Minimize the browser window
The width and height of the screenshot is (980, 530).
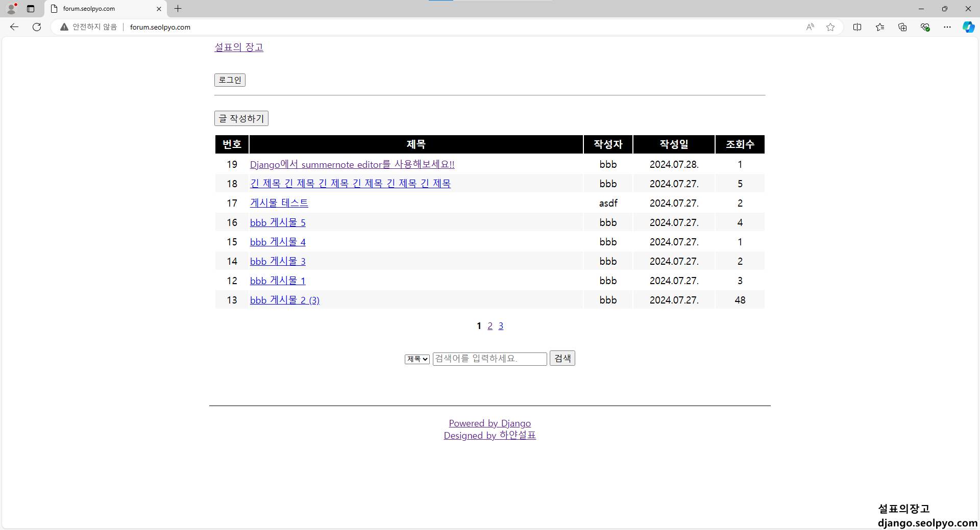pos(921,9)
